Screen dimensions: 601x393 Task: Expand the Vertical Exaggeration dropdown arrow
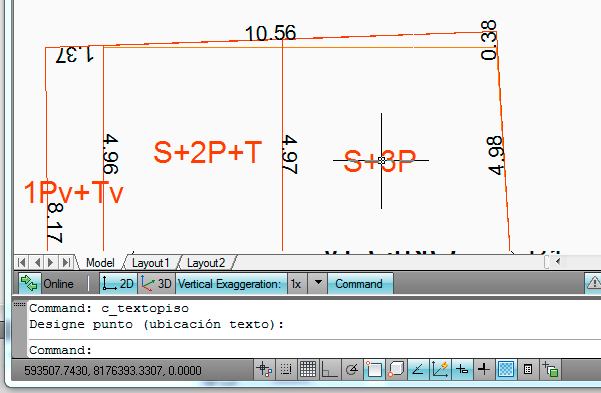[x=318, y=283]
